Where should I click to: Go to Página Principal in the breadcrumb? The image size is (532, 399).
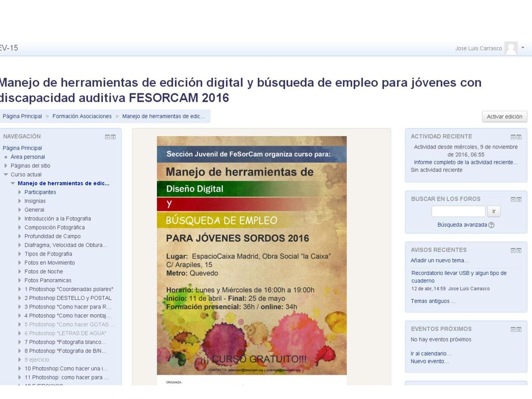[22, 116]
